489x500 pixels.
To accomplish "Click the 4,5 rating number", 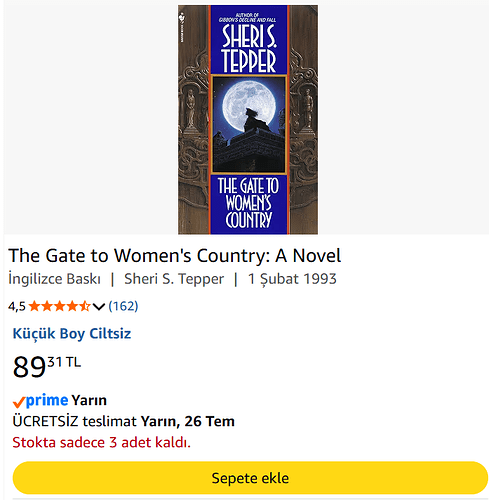I will [17, 306].
